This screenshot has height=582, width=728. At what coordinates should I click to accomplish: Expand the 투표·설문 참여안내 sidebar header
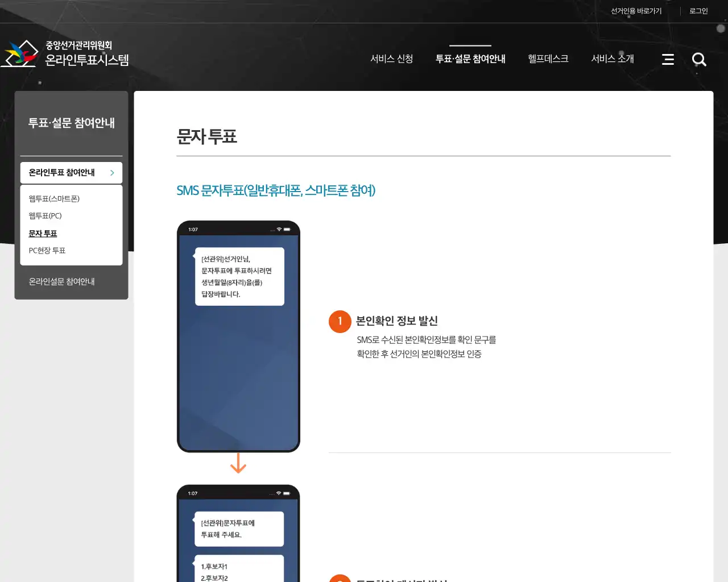coord(72,123)
